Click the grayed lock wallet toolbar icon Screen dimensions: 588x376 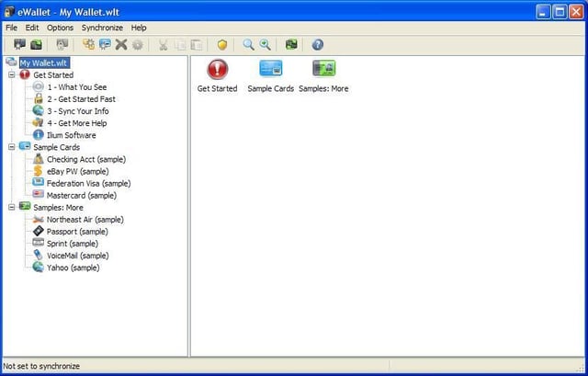point(62,45)
